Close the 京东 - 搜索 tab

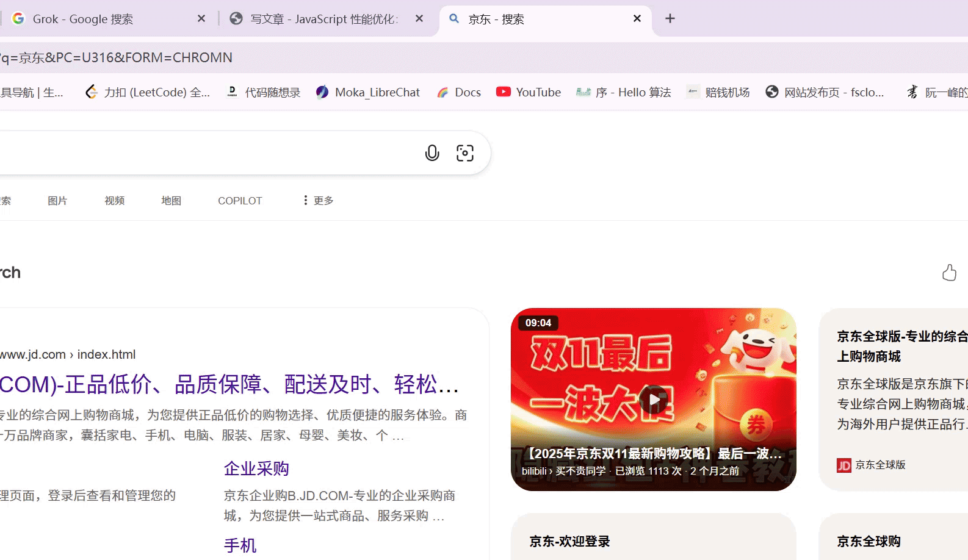click(637, 18)
